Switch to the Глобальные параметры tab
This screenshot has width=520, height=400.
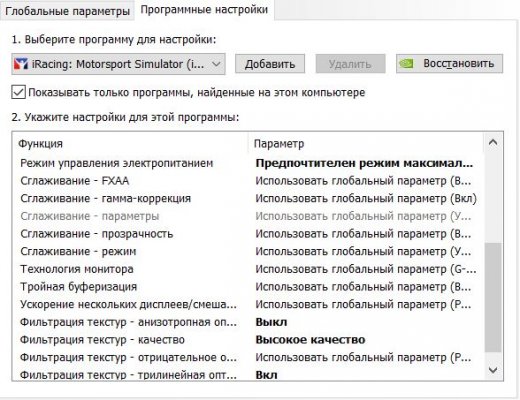click(x=67, y=11)
